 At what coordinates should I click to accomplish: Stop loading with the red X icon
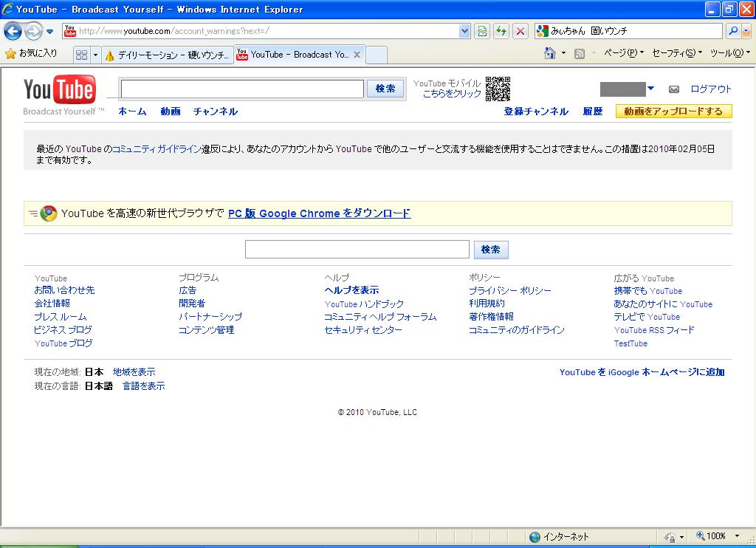[x=520, y=31]
